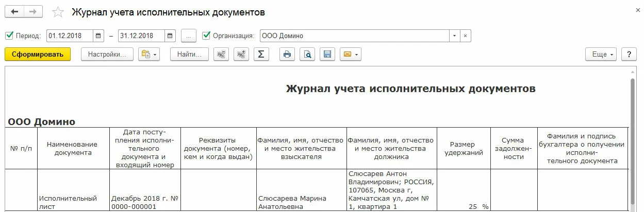This screenshot has width=644, height=212.
Task: Click the start date field 01.12.2018
Action: (70, 36)
